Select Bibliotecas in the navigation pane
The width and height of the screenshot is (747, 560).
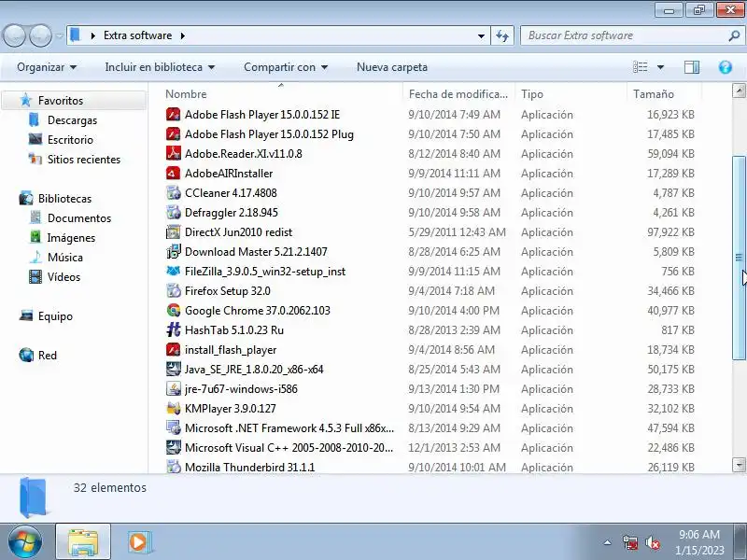coord(64,199)
